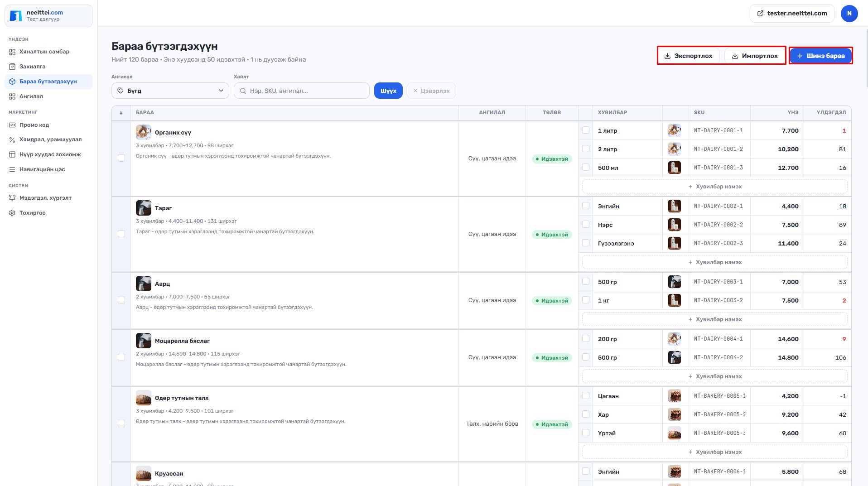This screenshot has height=486, width=868.
Task: Open the Моцарелла бяслаг product thumbnail
Action: click(144, 341)
